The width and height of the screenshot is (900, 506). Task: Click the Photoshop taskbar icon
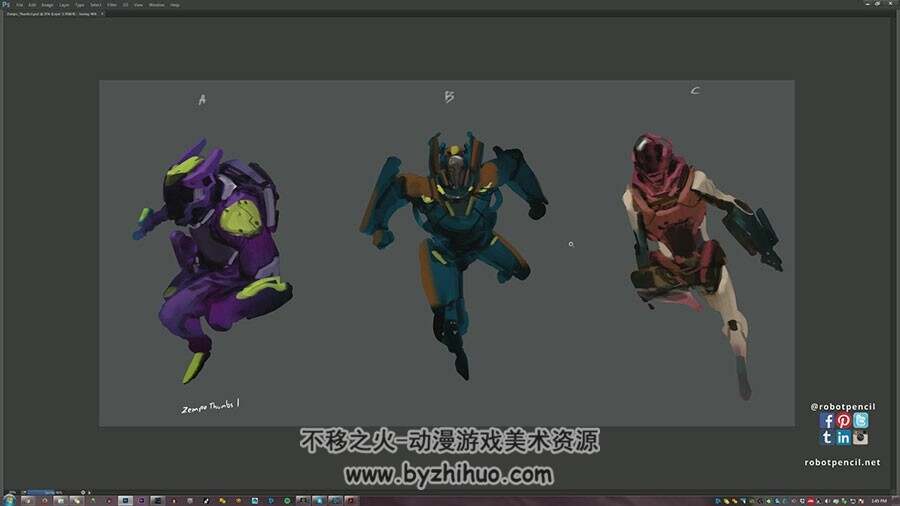click(x=125, y=500)
